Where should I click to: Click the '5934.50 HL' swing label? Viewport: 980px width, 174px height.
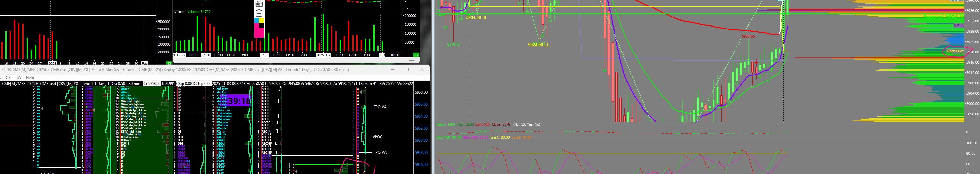pos(476,17)
